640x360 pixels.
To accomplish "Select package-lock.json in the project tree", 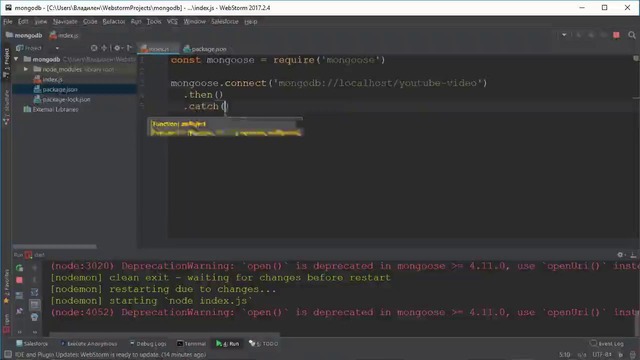I will [62, 100].
